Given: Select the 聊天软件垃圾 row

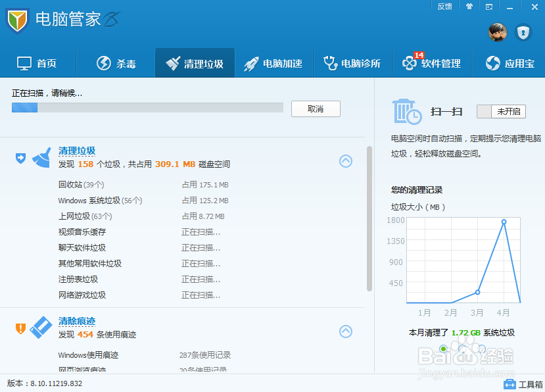Looking at the screenshot, I should 139,248.
